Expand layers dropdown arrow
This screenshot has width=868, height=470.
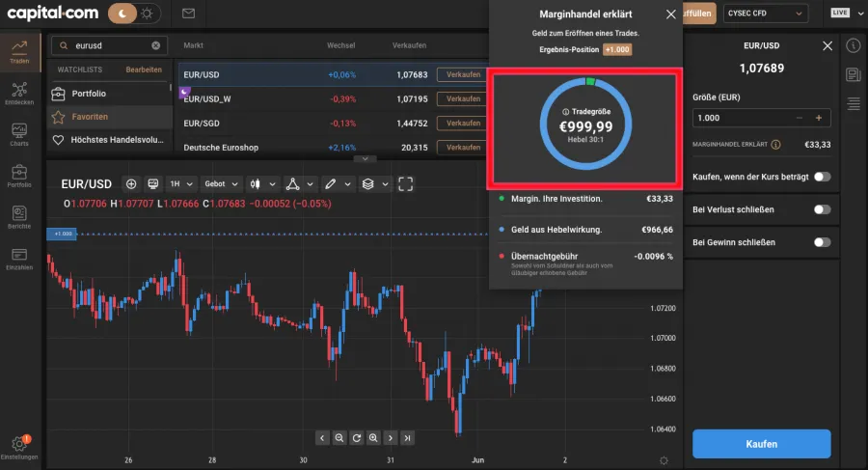385,184
